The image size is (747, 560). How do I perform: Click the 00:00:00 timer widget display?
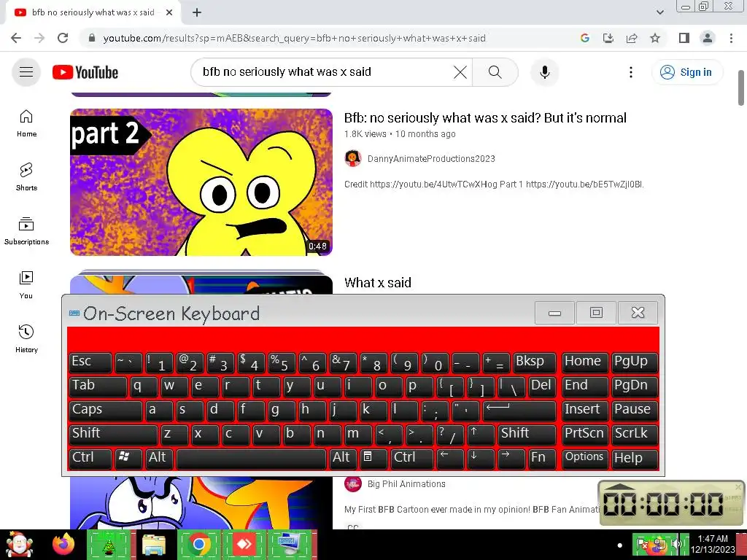(x=664, y=503)
